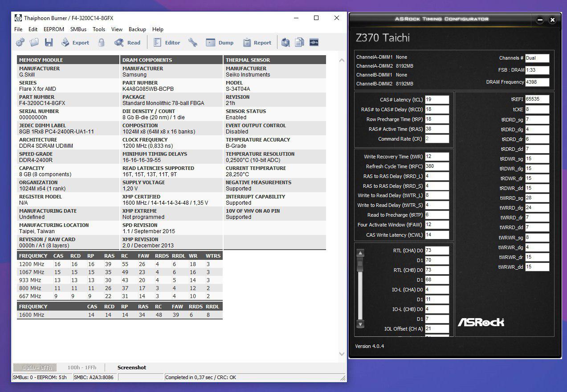Click the Export toolbar button
This screenshot has height=392, width=567.
pyautogui.click(x=75, y=43)
